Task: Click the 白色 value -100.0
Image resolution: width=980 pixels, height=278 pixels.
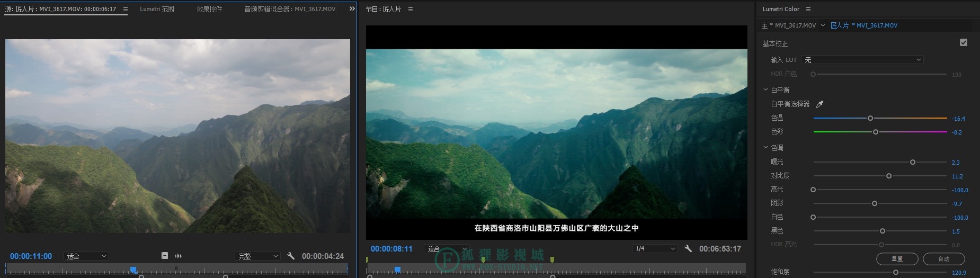Action: (x=960, y=218)
